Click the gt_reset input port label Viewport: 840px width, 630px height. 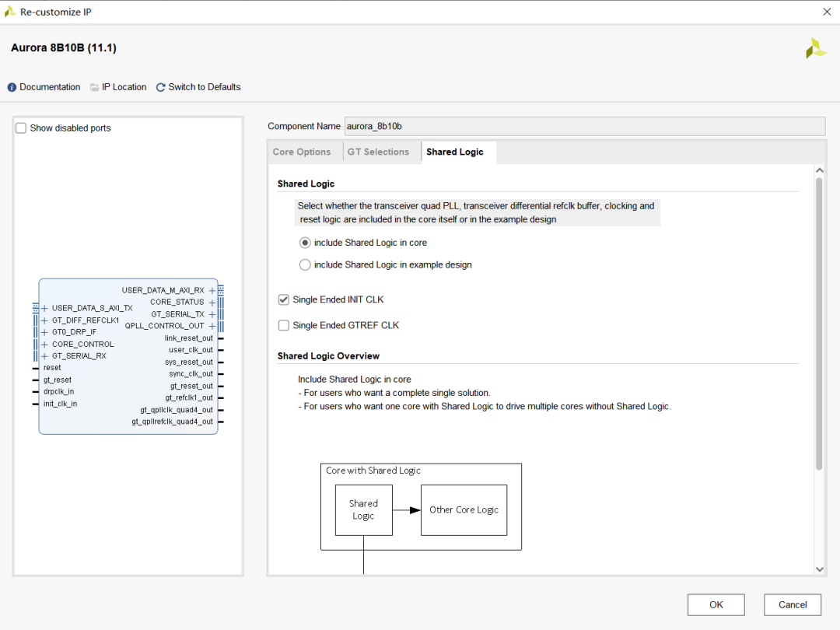click(x=58, y=380)
